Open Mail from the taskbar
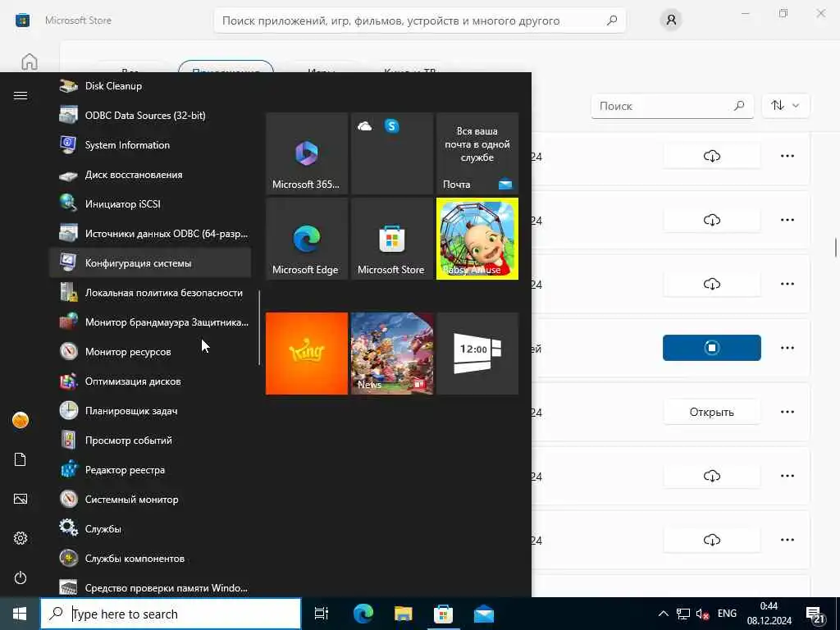 [x=484, y=614]
